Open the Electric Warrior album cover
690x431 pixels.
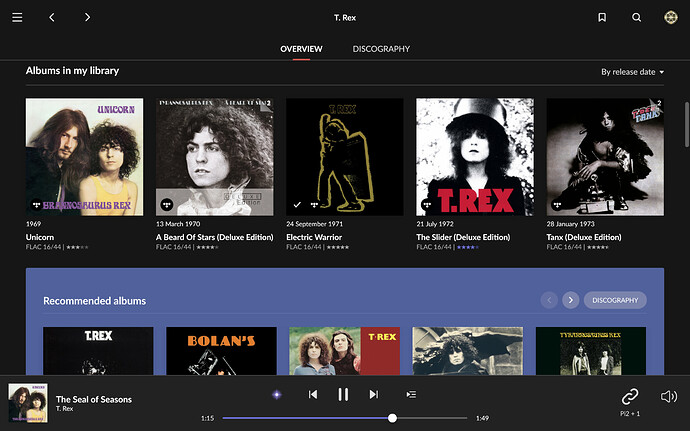pyautogui.click(x=345, y=157)
